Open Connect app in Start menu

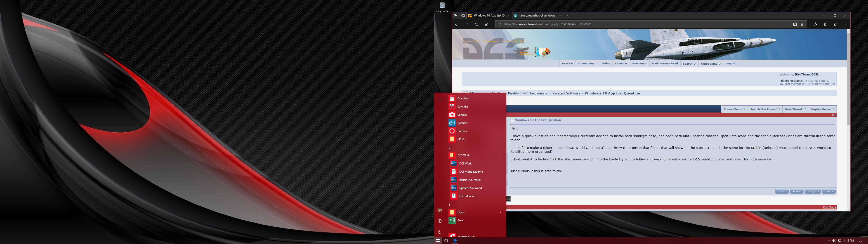[476, 123]
